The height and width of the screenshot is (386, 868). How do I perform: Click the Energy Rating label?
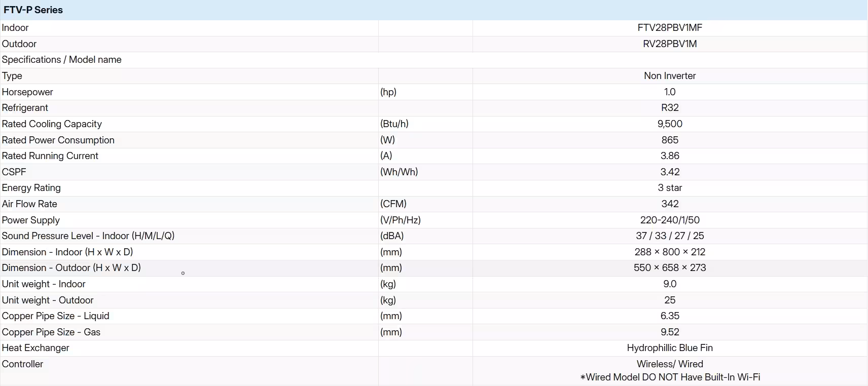(31, 188)
